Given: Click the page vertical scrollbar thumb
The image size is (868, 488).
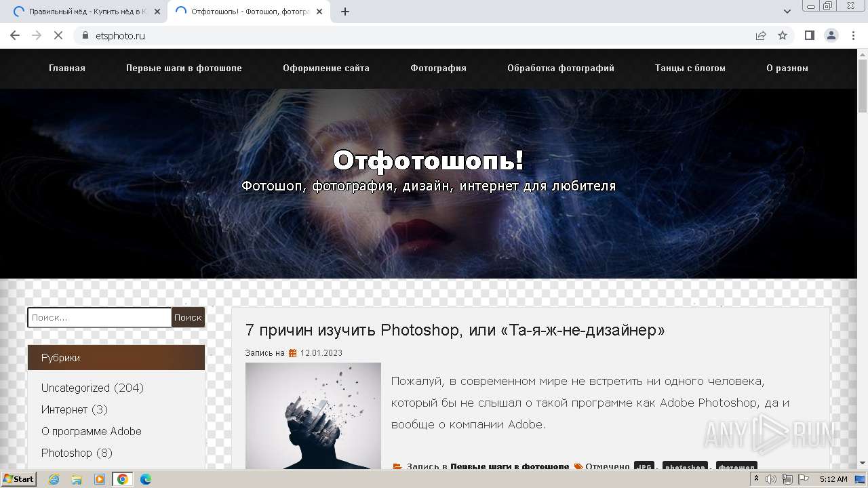Looking at the screenshot, I should pos(863,85).
